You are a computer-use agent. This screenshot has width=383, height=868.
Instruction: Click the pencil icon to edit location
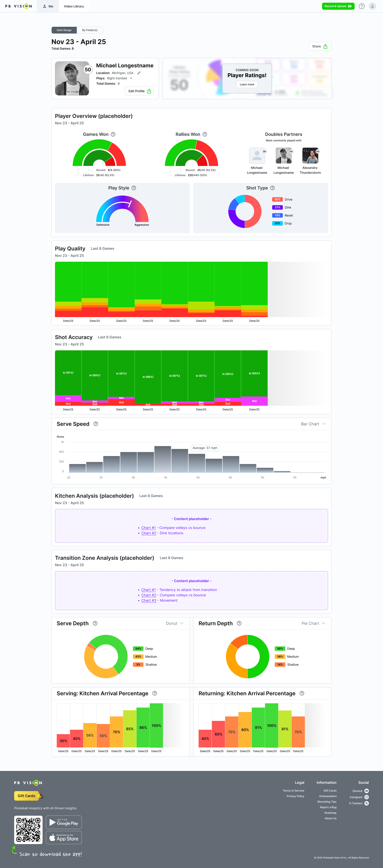(139, 73)
